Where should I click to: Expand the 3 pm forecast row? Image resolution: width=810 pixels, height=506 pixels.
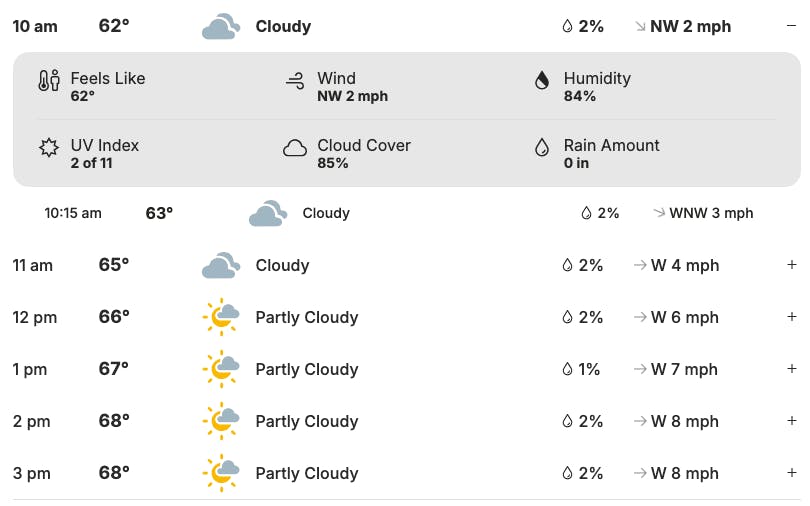click(792, 473)
